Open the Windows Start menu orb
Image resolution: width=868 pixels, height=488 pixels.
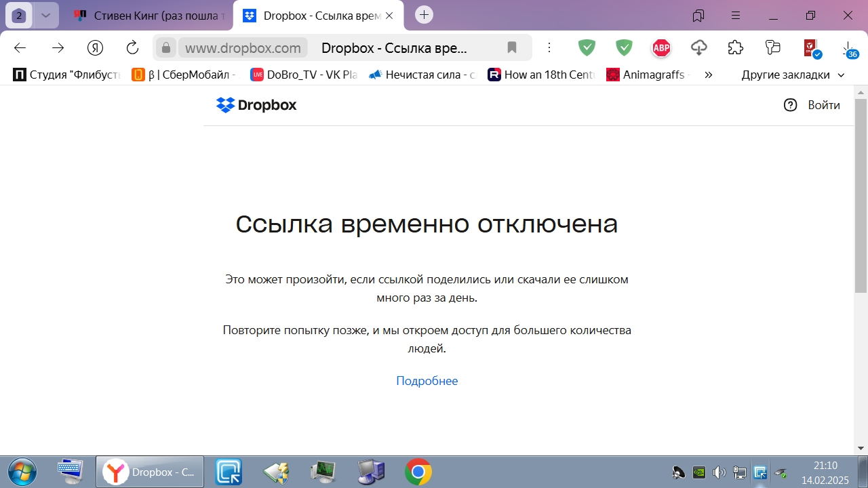(22, 472)
